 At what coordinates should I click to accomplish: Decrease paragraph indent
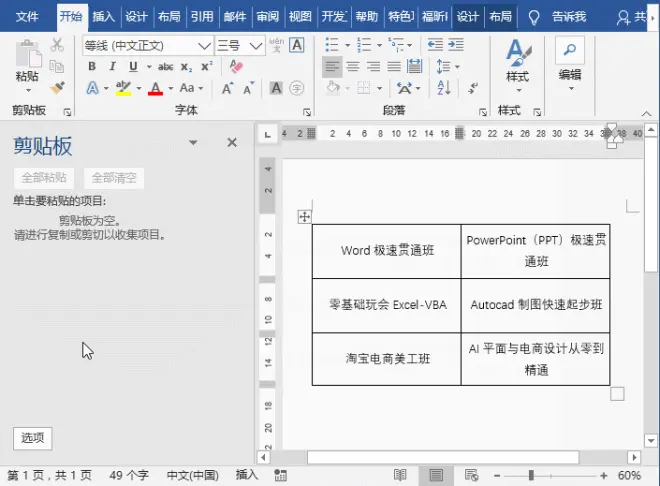click(435, 45)
